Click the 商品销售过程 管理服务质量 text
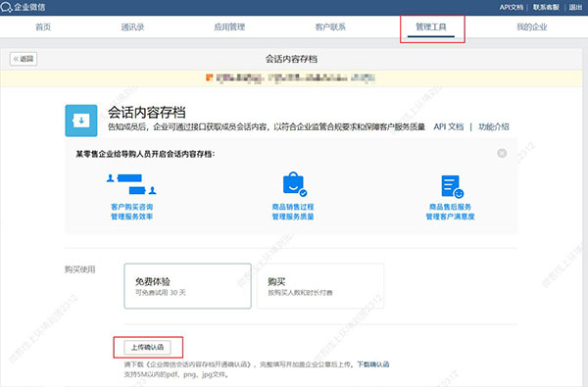The height and width of the screenshot is (387, 588). tap(293, 212)
